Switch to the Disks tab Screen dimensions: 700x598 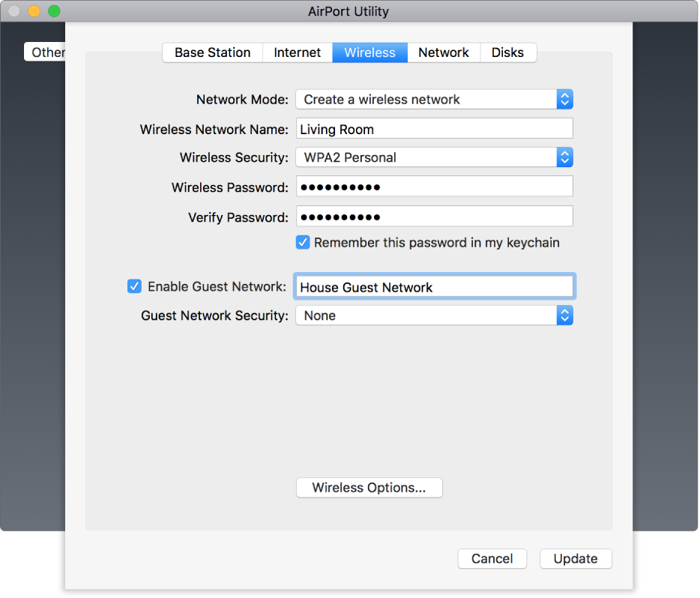[508, 52]
